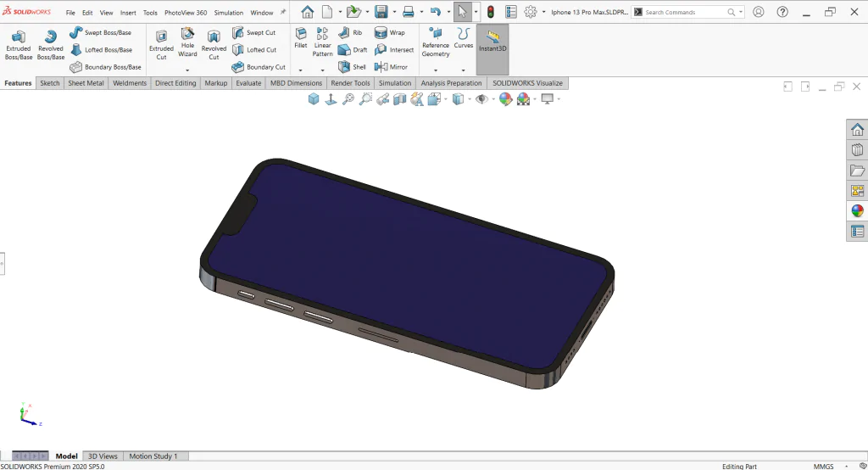Switch to the Sheet Metal tab
The height and width of the screenshot is (470, 868).
pyautogui.click(x=86, y=83)
